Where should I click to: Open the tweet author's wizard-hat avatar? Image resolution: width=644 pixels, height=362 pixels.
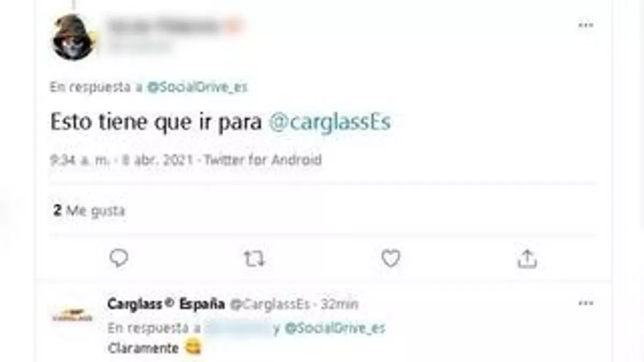(x=74, y=38)
